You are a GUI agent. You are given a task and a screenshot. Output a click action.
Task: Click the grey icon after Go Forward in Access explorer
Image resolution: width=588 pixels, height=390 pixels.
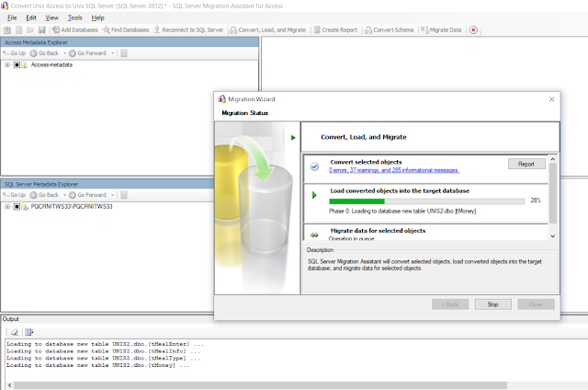[124, 53]
